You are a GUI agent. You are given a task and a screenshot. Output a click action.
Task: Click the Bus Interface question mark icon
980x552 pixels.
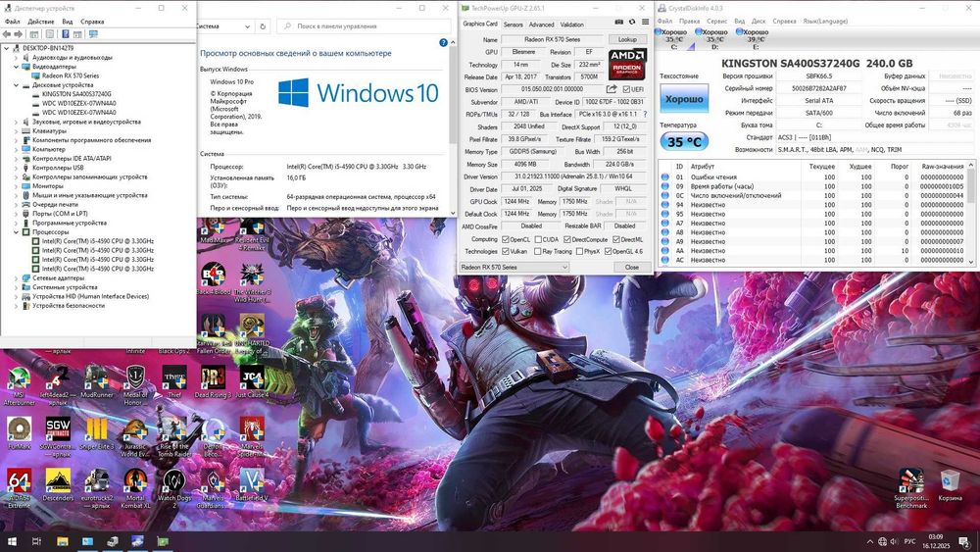[x=645, y=115]
